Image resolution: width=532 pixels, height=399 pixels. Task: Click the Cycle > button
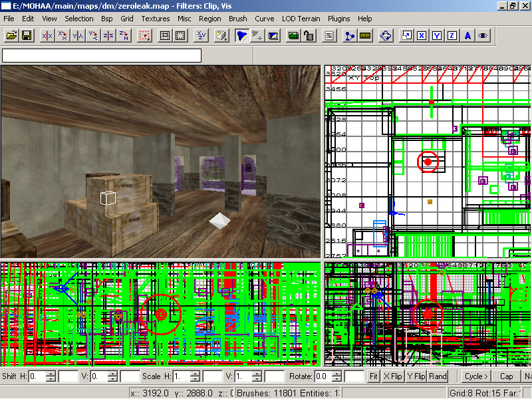click(x=476, y=376)
